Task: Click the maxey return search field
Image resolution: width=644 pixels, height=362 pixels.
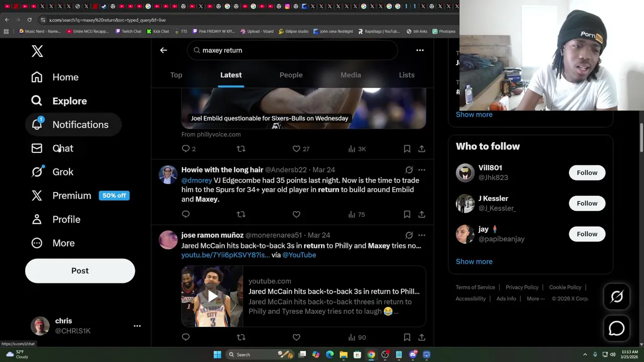Action: [x=292, y=50]
